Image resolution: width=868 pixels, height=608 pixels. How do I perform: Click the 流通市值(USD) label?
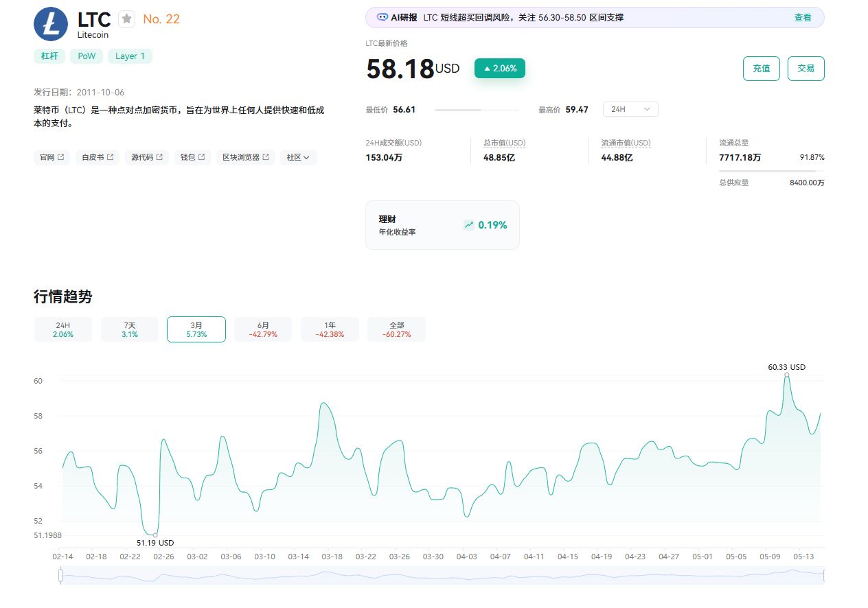pos(626,143)
